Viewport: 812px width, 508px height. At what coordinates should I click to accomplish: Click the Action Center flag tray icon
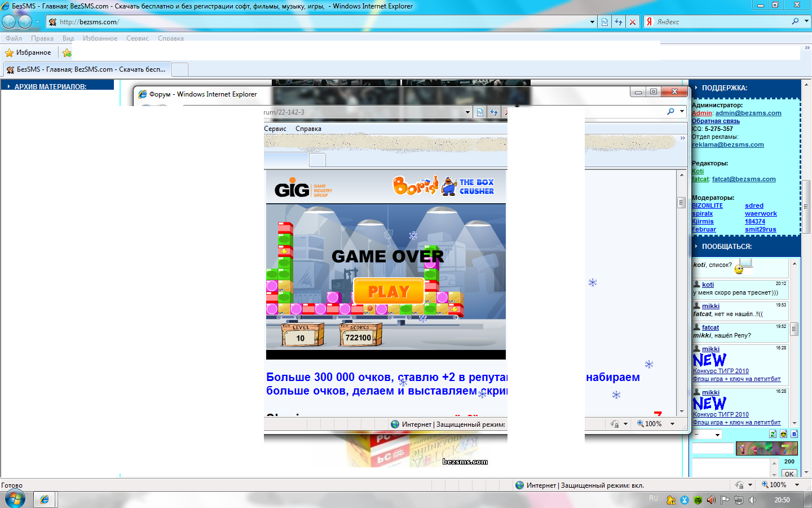pyautogui.click(x=725, y=500)
